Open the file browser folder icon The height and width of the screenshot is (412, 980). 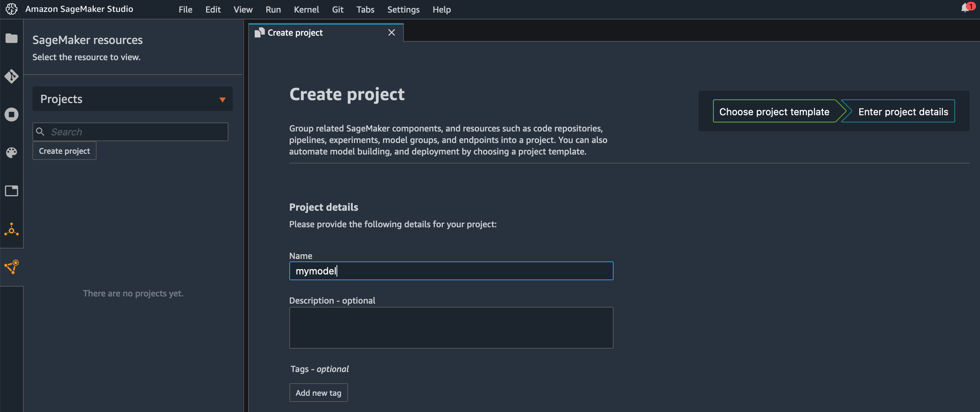click(12, 39)
